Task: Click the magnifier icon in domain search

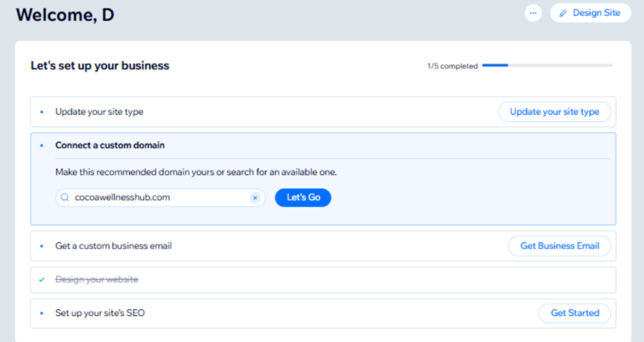Action: 65,197
